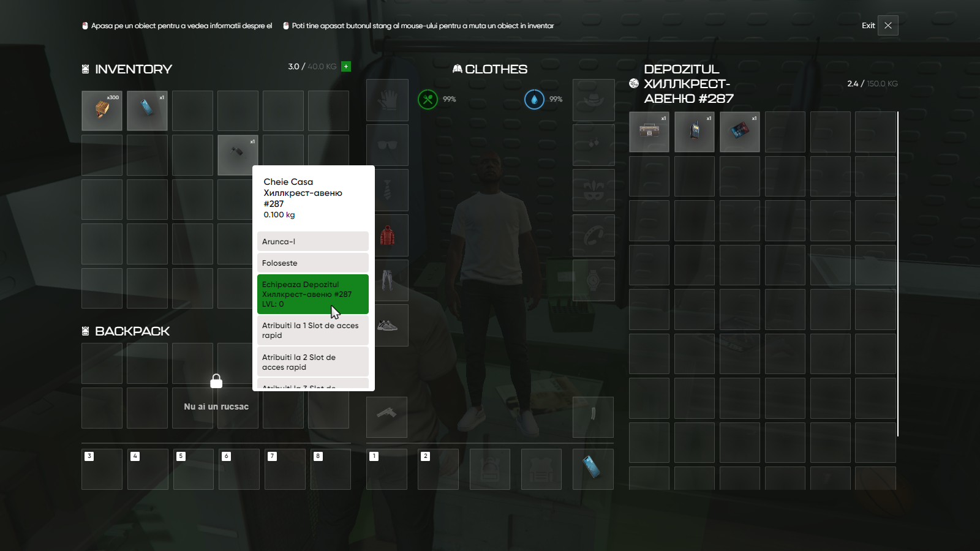
Task: Choose 'Echipeaza Depozitul' menu option
Action: (x=313, y=294)
